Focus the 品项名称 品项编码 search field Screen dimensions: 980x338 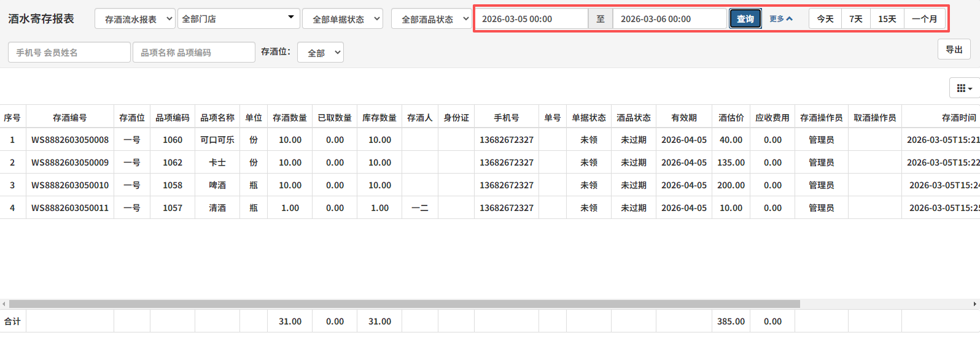click(194, 53)
